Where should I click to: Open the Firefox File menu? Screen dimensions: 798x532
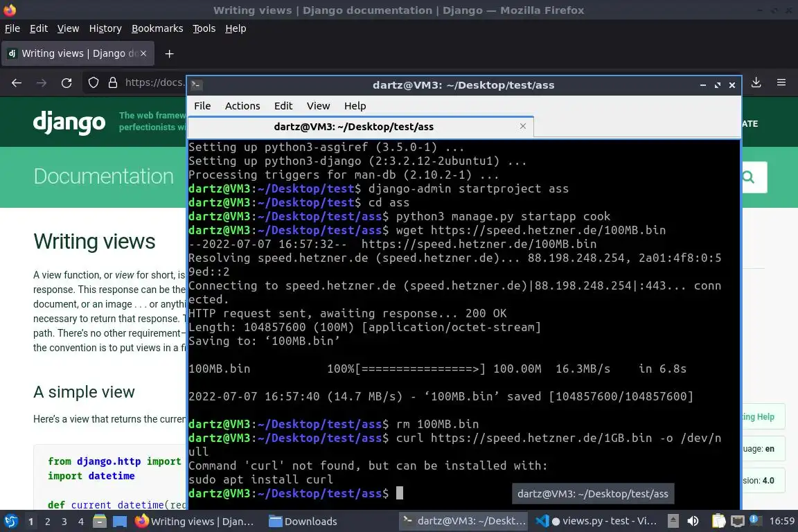coord(12,28)
